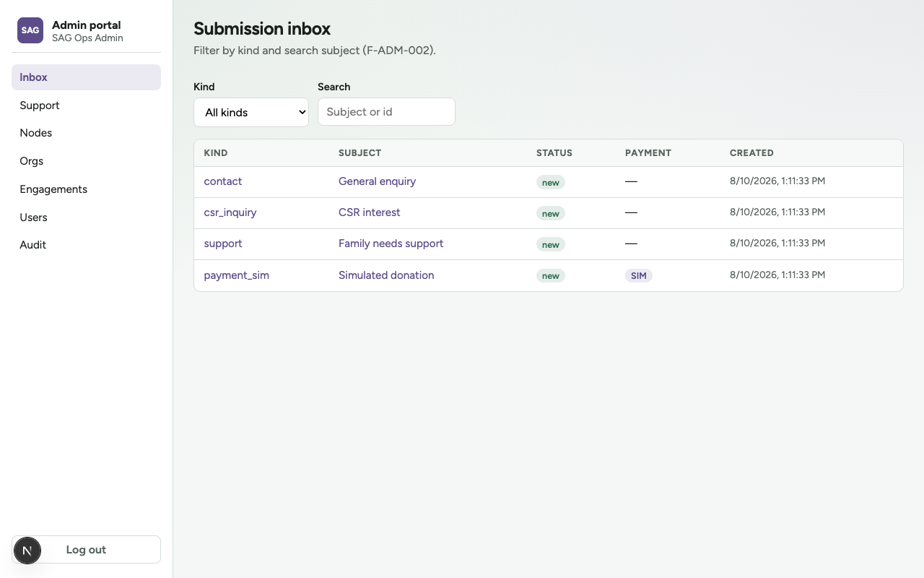Image resolution: width=924 pixels, height=578 pixels.
Task: Click the created date in Family needs support row
Action: point(777,243)
